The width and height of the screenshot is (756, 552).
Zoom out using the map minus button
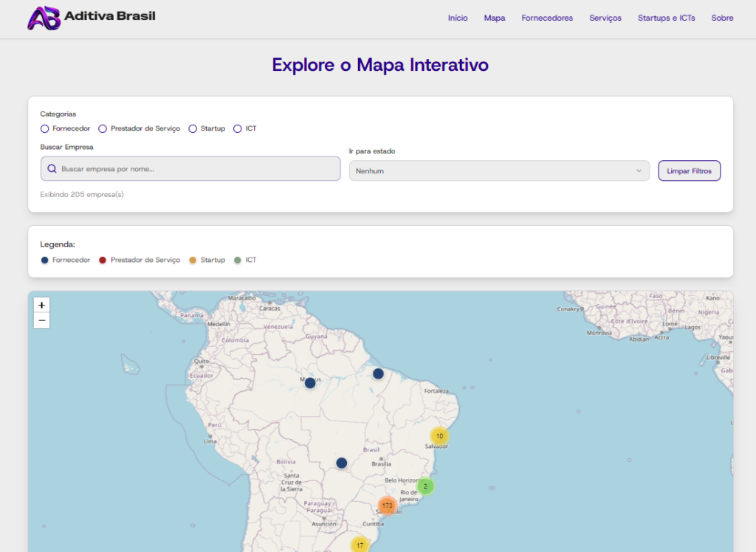41,320
